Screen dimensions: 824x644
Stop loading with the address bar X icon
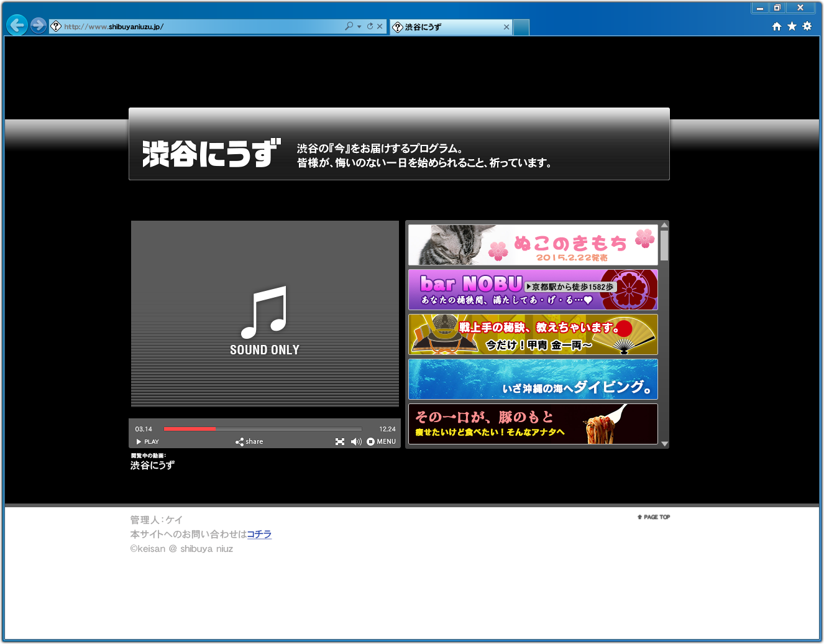pyautogui.click(x=380, y=26)
